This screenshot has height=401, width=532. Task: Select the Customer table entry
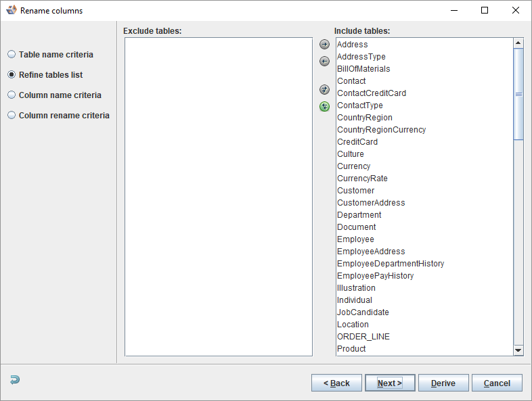[424, 191]
